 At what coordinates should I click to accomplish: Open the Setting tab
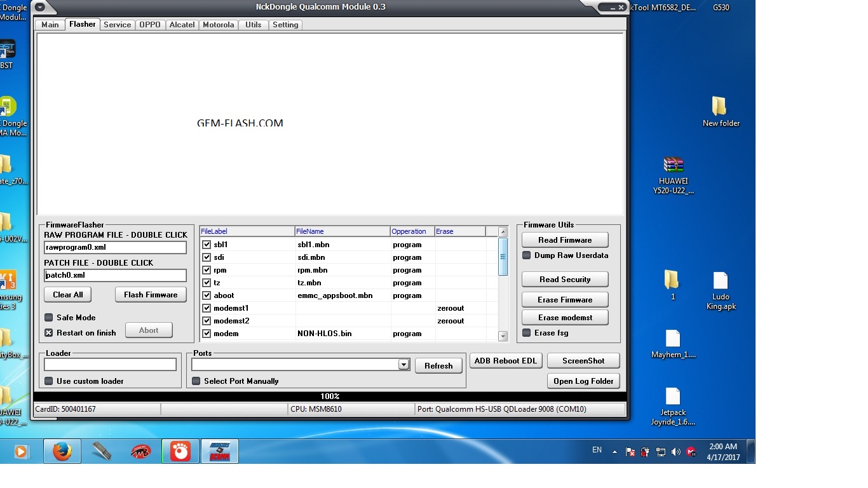pos(285,25)
